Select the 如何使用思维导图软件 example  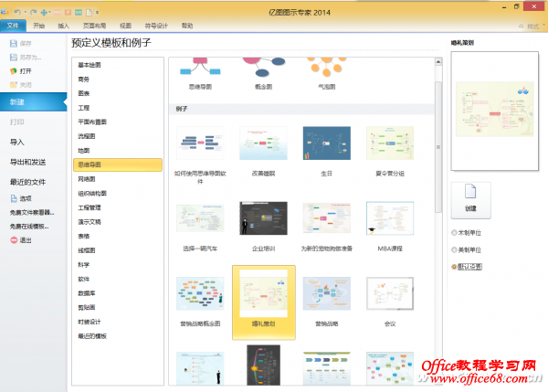200,143
